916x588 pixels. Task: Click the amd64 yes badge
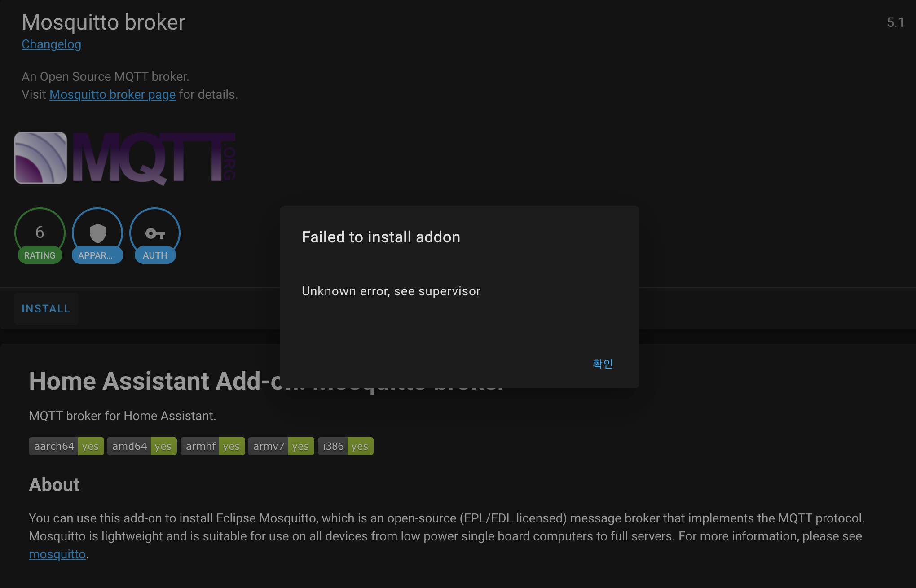coord(141,446)
